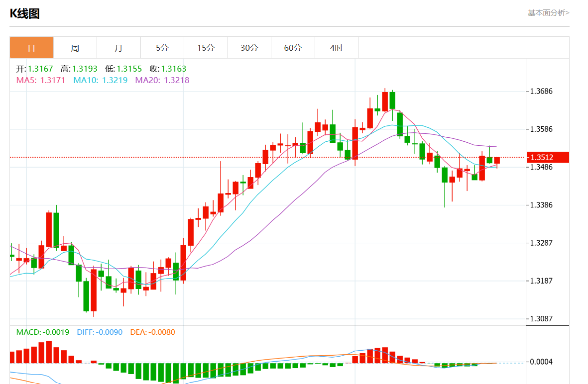Click the 1.3586 price axis label
This screenshot has height=384, width=588.
[541, 129]
